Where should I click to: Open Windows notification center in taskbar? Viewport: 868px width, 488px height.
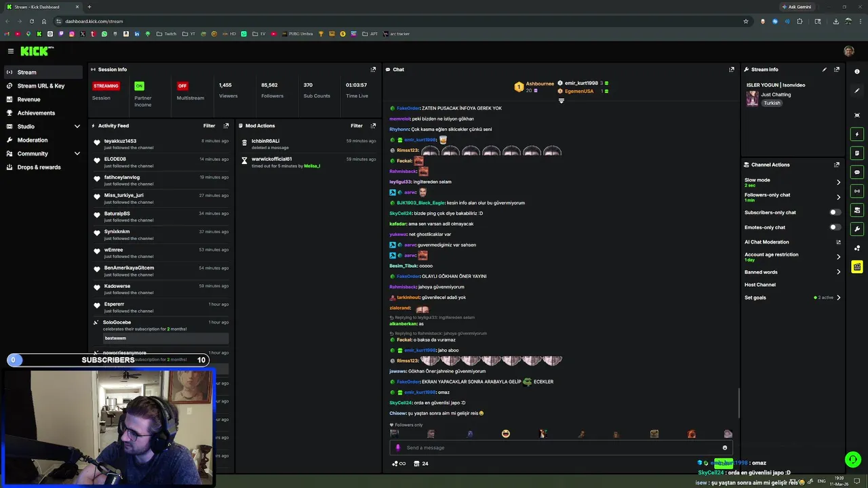[856, 481]
